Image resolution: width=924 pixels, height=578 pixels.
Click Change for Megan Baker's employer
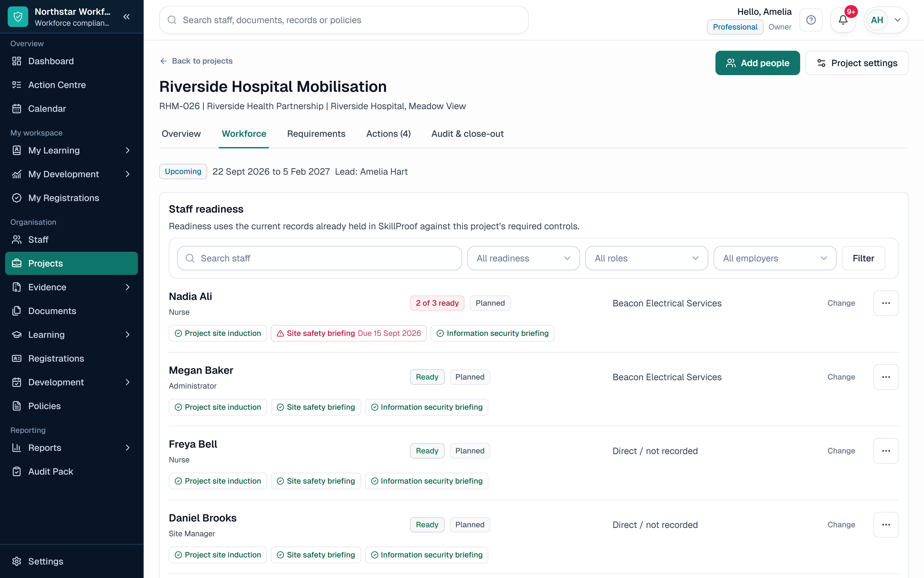tap(841, 377)
